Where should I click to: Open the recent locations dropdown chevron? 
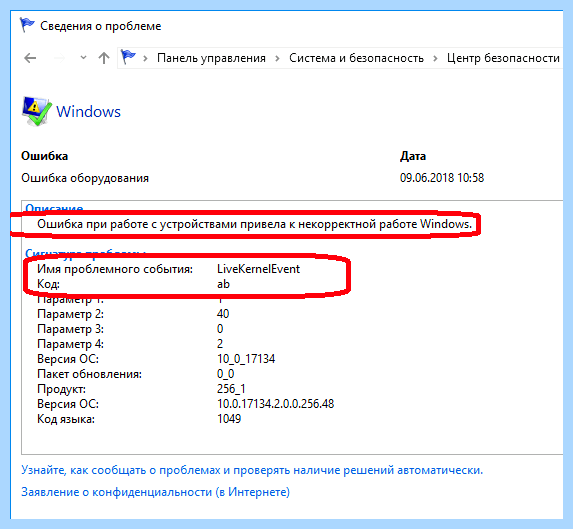[83, 58]
